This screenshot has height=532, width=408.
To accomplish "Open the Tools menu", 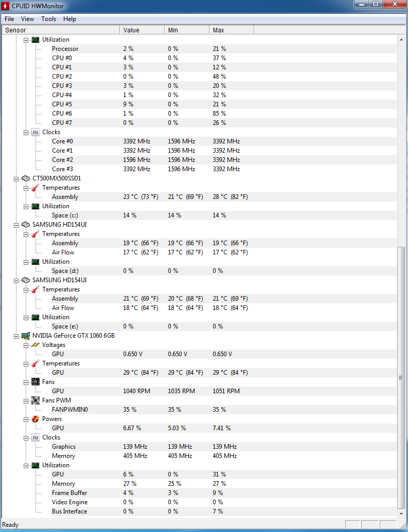I will (48, 19).
